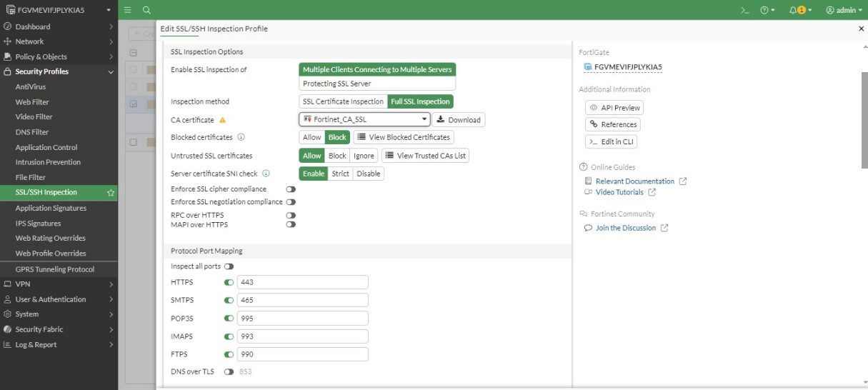Disable the HTTPS port inspection toggle
Viewport: 868px width, 390px height.
(x=229, y=282)
